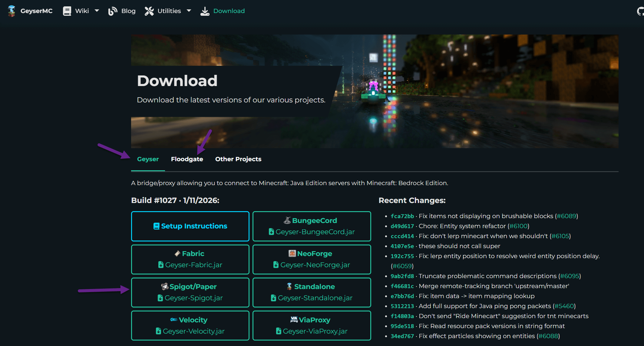Click the file icon on Geyser-Spigot.jar
The width and height of the screenshot is (644, 346).
pos(160,298)
